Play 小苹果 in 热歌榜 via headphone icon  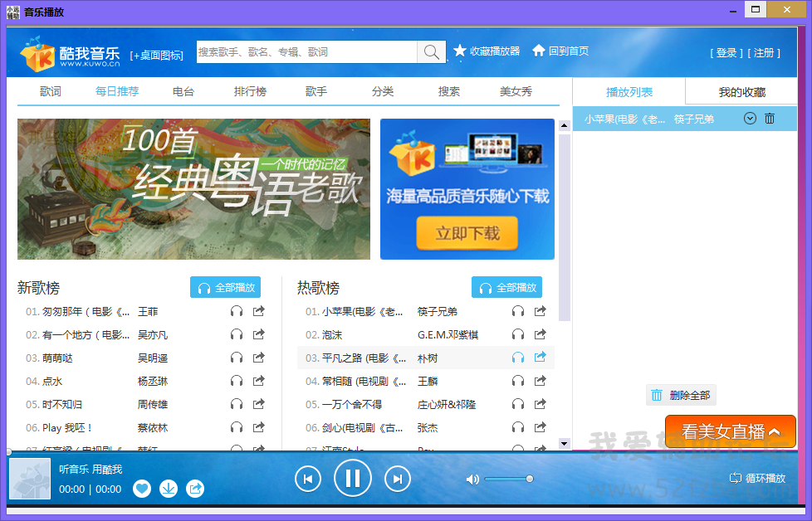(518, 311)
